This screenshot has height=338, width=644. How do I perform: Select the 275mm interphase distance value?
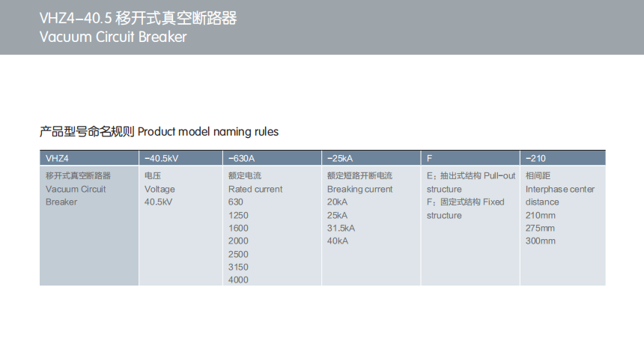(x=540, y=228)
